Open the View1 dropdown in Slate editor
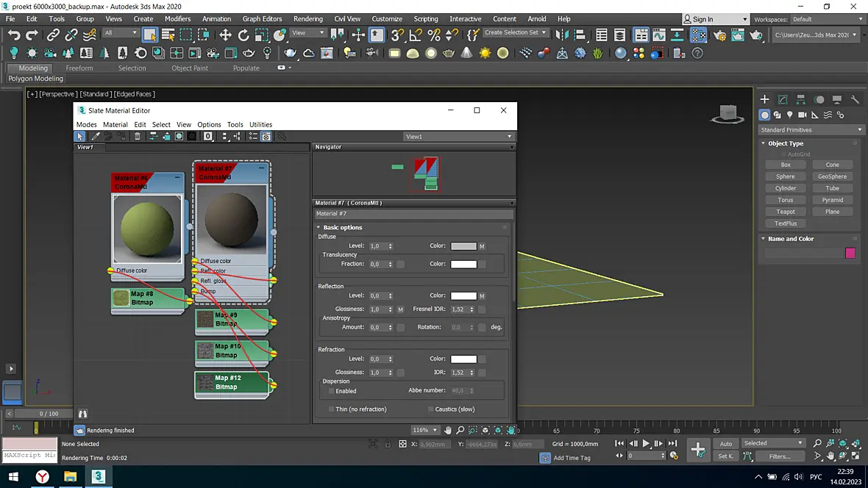Viewport: 868px width, 488px height. coord(458,137)
